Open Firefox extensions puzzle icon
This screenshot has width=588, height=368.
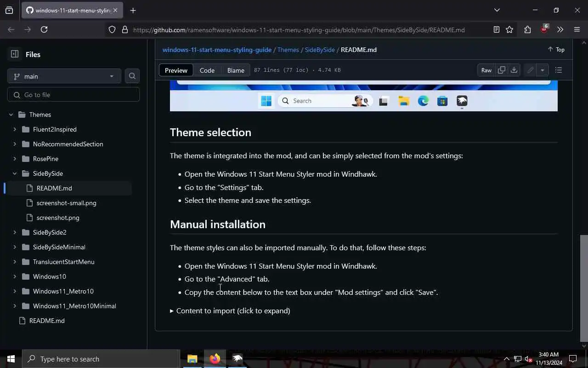tap(527, 29)
